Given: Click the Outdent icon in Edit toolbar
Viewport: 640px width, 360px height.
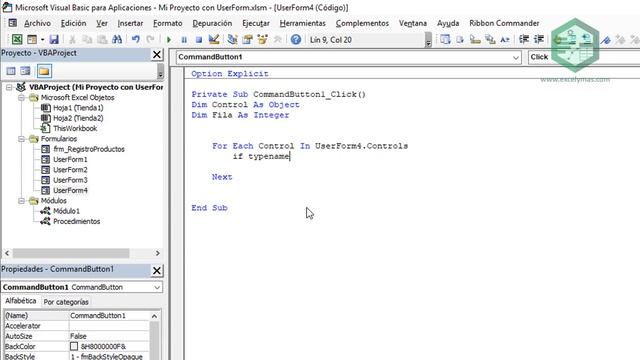Looking at the screenshot, I should coord(539,40).
